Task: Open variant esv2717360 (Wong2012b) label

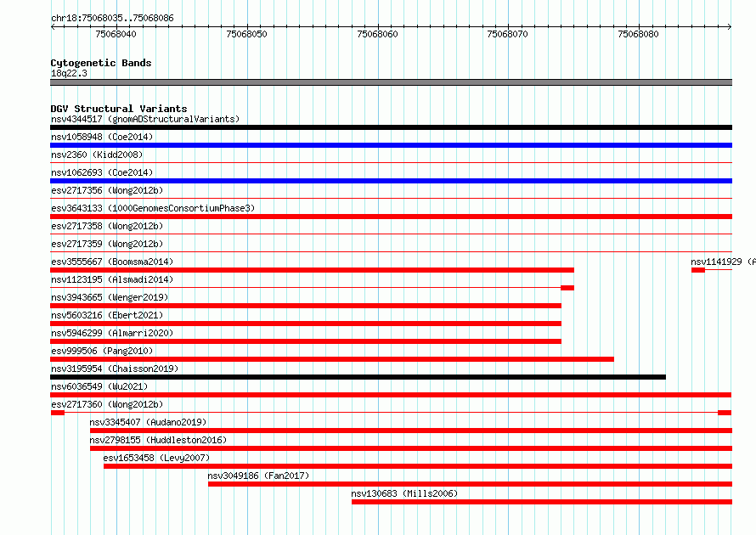Action: pyautogui.click(x=107, y=404)
